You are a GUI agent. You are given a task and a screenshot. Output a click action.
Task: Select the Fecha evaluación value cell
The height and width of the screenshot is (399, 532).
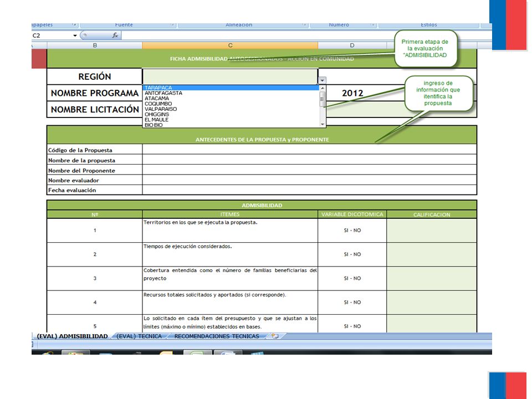point(309,190)
